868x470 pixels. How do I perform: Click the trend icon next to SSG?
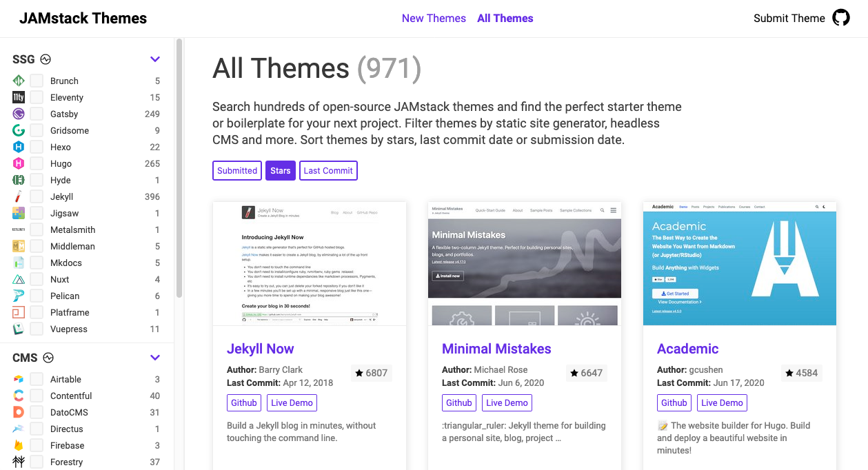tap(46, 59)
